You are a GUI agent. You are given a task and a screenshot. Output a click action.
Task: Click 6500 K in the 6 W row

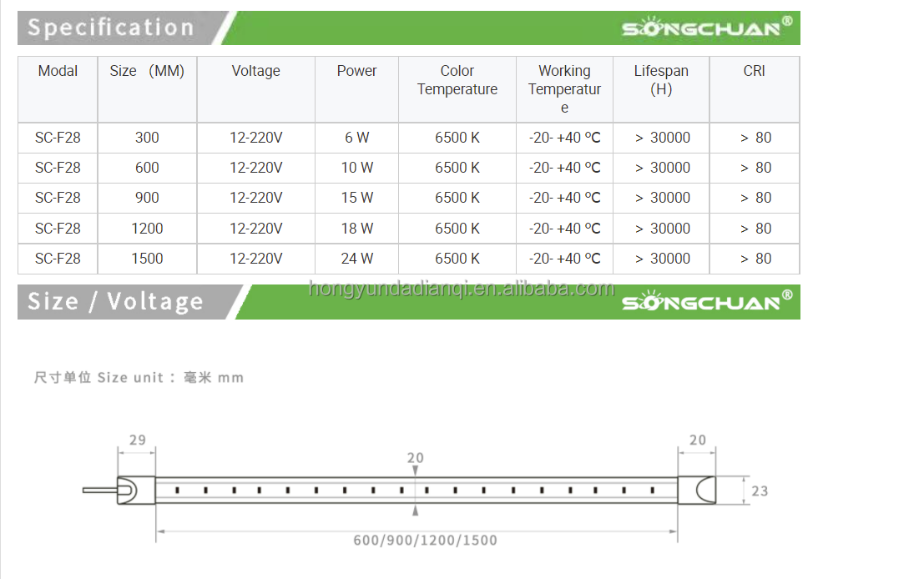click(x=457, y=138)
